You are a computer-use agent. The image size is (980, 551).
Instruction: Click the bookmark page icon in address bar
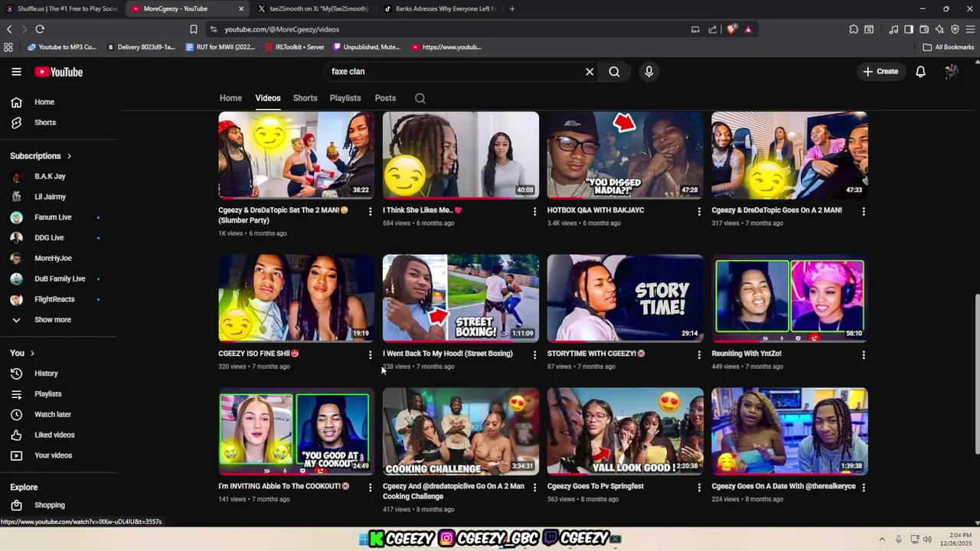coord(194,29)
